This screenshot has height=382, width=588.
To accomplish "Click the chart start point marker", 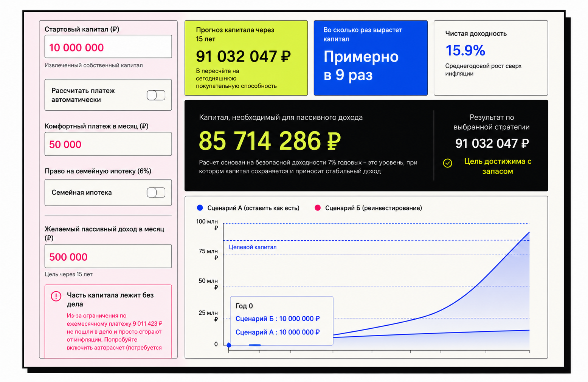I will point(229,345).
